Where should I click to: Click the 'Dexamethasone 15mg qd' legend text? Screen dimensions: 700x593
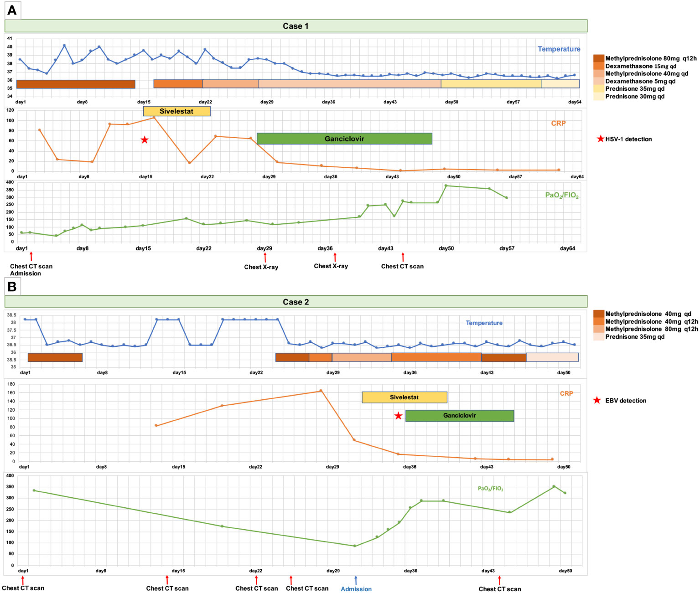tap(641, 66)
